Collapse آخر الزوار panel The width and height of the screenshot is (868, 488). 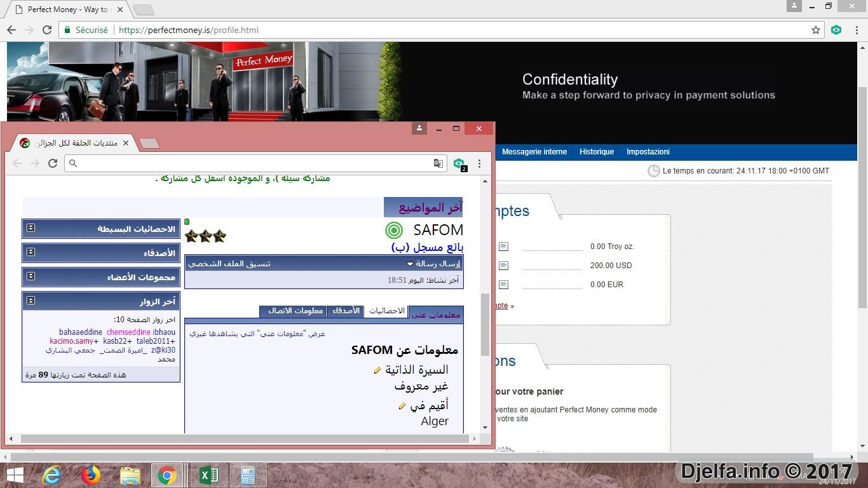click(x=31, y=301)
